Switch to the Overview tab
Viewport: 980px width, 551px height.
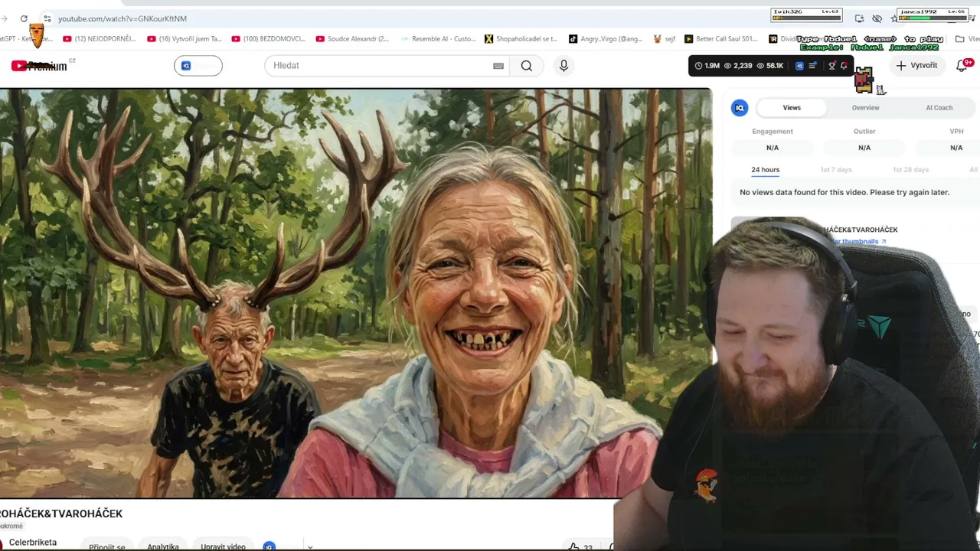[x=866, y=108]
